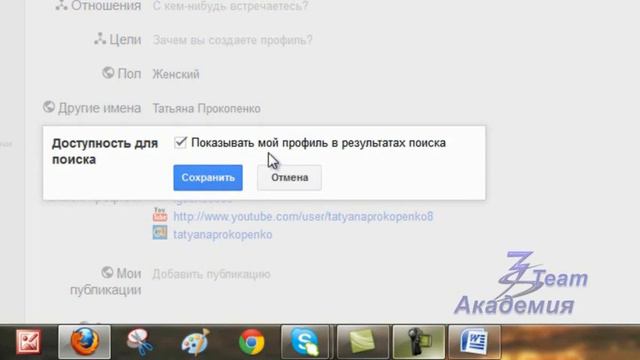Click the name Татьяна Прокопенко

(207, 109)
